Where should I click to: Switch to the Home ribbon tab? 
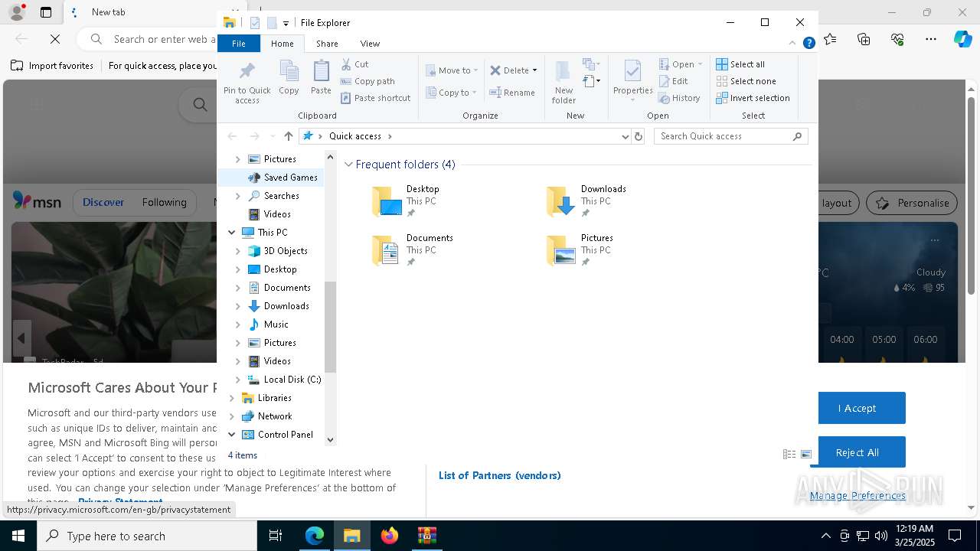(x=282, y=44)
